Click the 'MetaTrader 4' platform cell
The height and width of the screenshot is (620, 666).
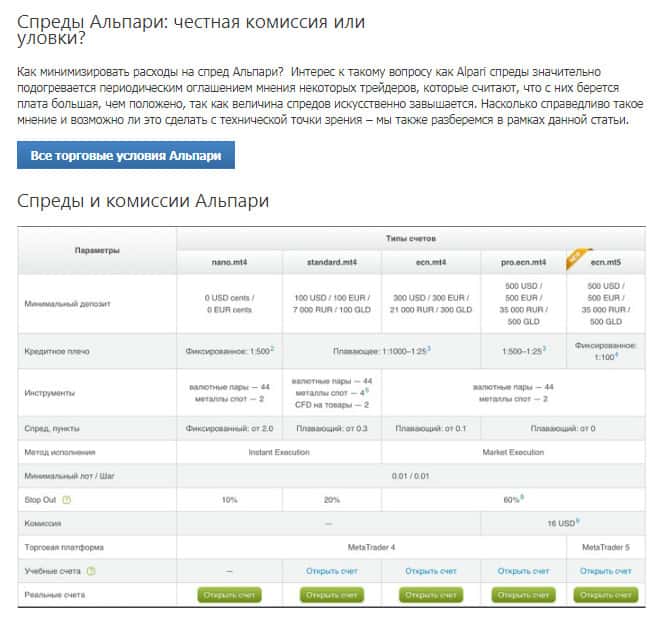pos(371,547)
